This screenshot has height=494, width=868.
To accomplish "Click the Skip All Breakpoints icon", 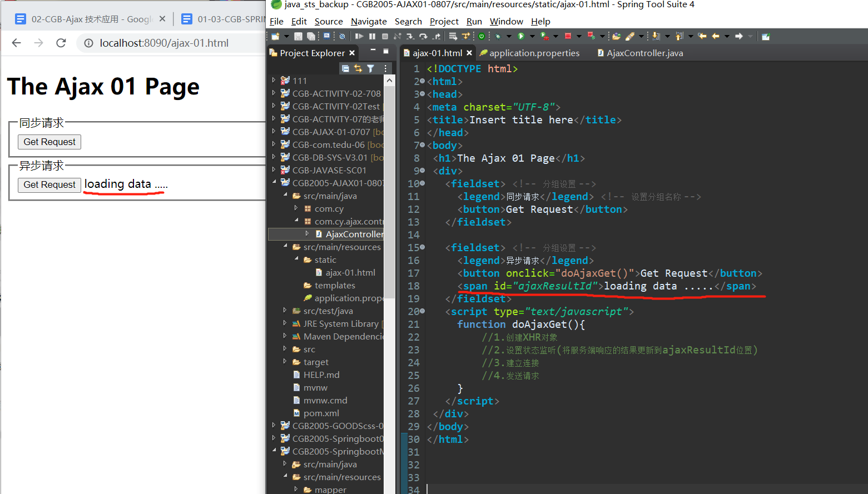I will 342,36.
